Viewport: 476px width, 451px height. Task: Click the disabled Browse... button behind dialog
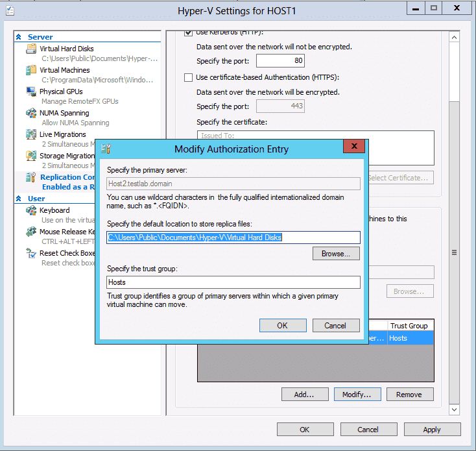[x=410, y=291]
